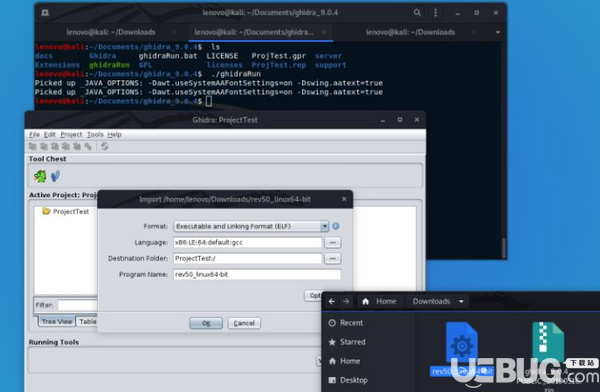
Task: Open Home in file manager sidebar
Action: pos(344,361)
